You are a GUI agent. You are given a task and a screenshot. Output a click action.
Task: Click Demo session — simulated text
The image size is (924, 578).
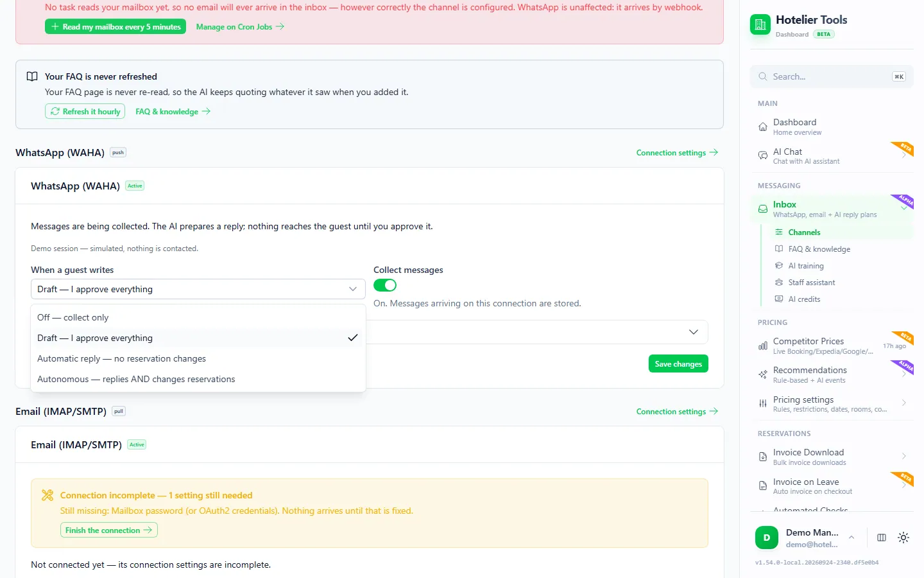click(x=114, y=249)
